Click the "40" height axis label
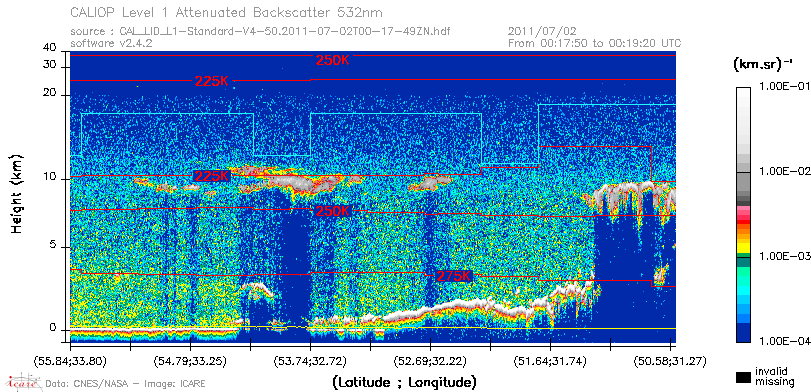Image resolution: width=811 pixels, height=392 pixels. (50, 48)
